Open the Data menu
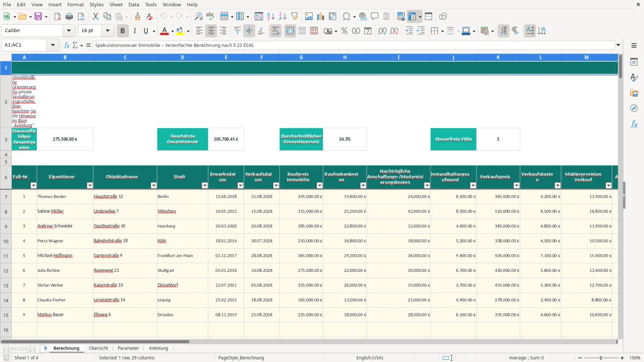This screenshot has width=644, height=362. pyautogui.click(x=134, y=4)
